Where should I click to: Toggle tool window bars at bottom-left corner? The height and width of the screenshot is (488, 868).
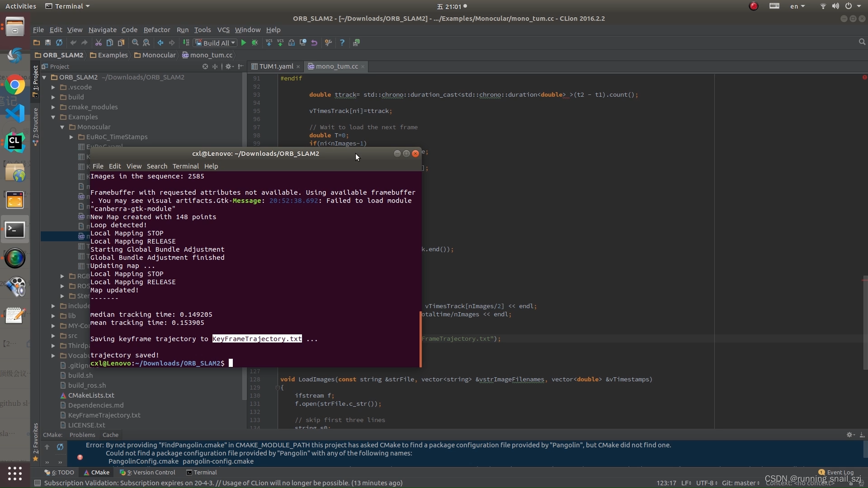(38, 483)
